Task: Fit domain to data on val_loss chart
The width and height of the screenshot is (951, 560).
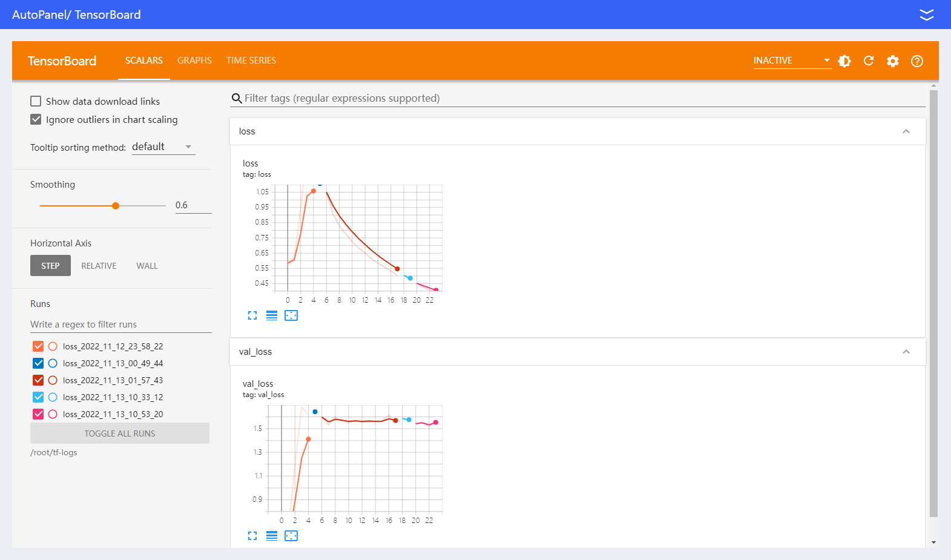Action: pyautogui.click(x=291, y=536)
